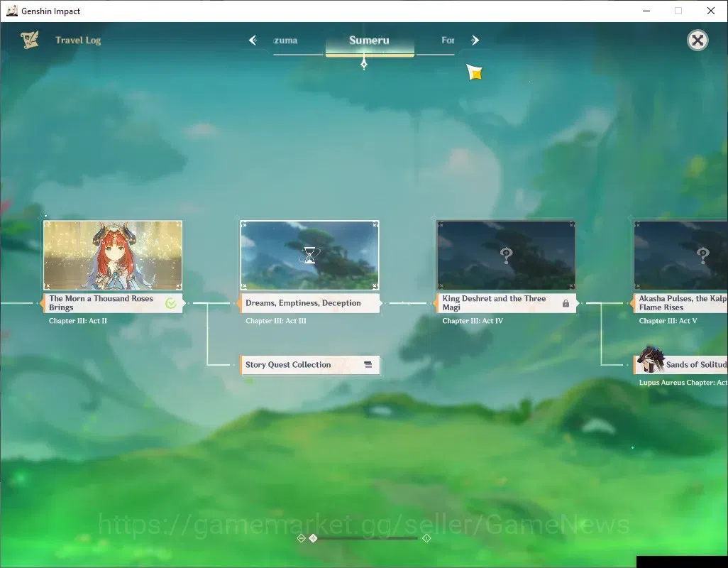
Task: Switch to the Fontaine tab on right
Action: click(448, 40)
